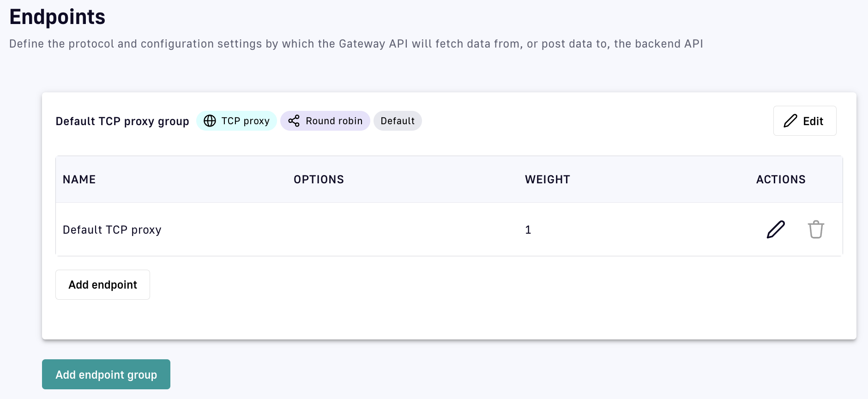Click the Endpoints description text
Image resolution: width=868 pixels, height=399 pixels.
click(x=356, y=44)
